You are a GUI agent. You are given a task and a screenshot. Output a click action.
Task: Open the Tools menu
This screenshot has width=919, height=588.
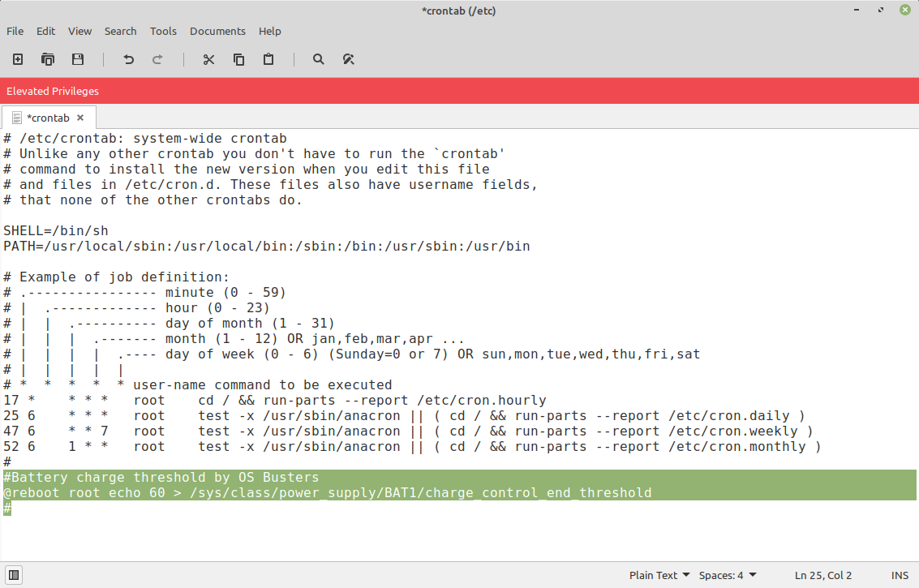pos(163,31)
